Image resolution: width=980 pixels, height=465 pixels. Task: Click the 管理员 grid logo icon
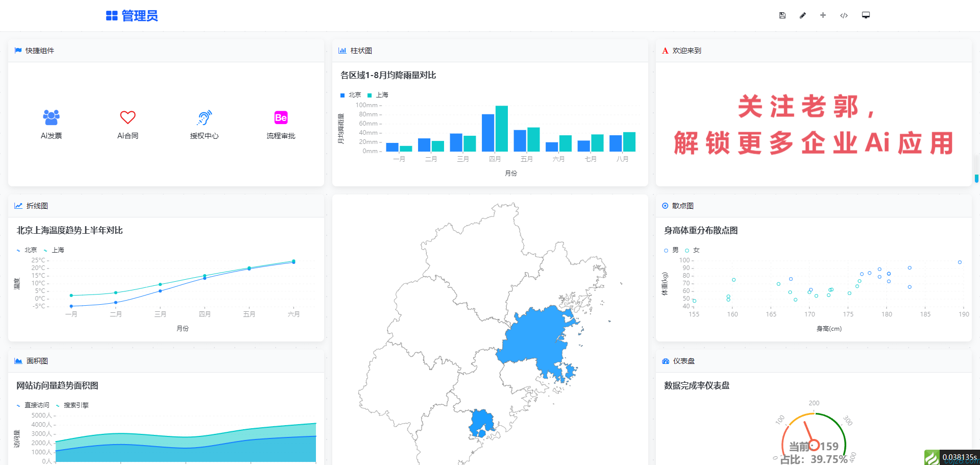click(112, 16)
